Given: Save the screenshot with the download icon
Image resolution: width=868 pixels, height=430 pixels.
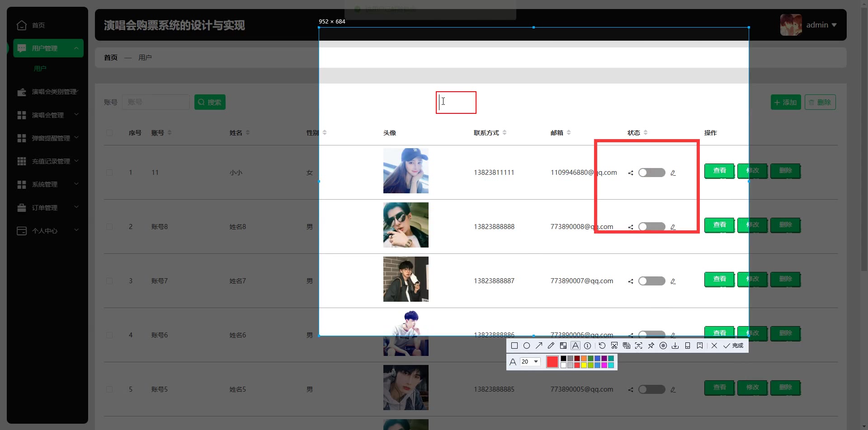Looking at the screenshot, I should click(675, 346).
